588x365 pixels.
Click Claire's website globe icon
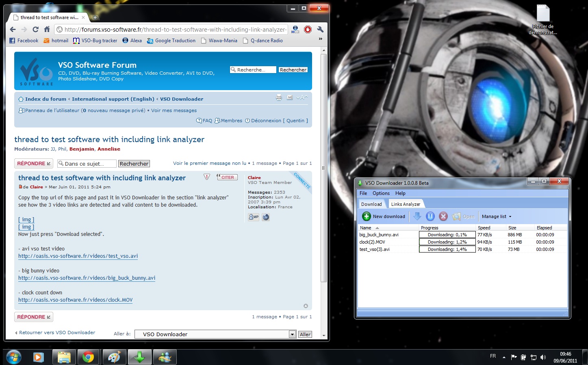[266, 217]
